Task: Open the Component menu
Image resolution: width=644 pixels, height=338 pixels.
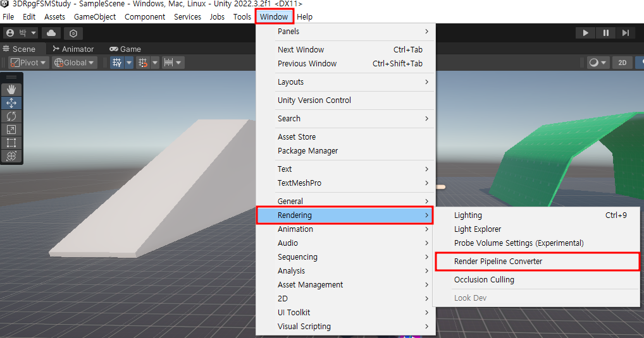Action: pyautogui.click(x=145, y=17)
